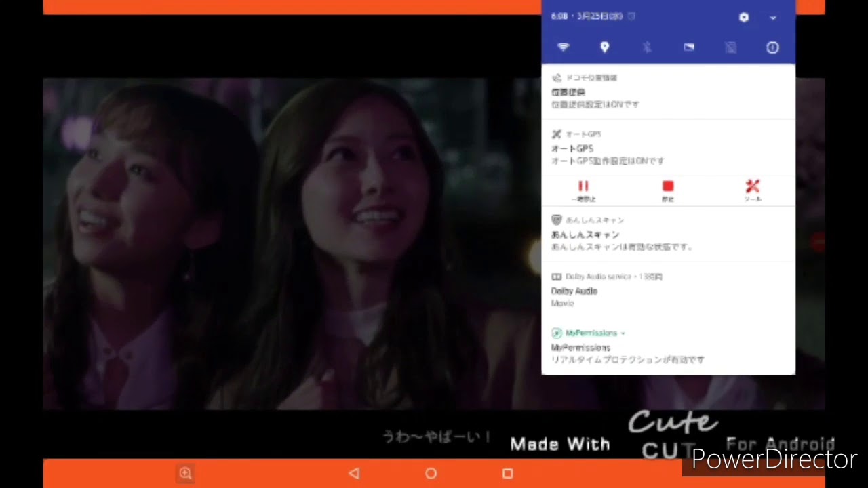
Task: Click the magnifier zoom icon in navigation bar
Action: (x=185, y=474)
